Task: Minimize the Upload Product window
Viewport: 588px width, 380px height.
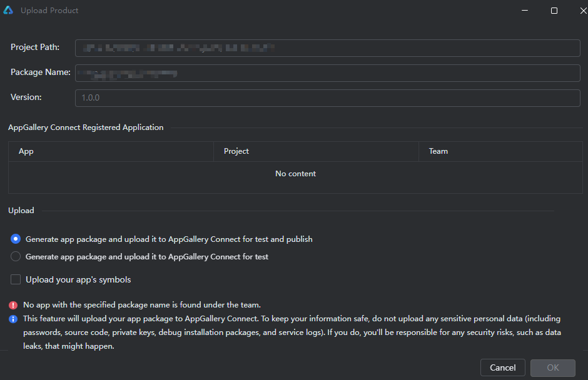Action: pos(525,11)
